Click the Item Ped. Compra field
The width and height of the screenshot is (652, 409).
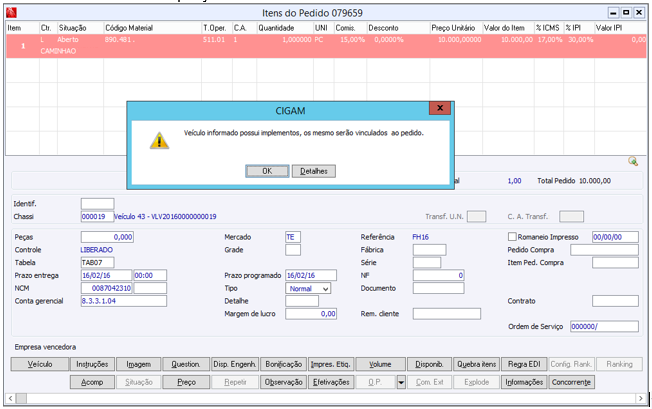tap(615, 263)
